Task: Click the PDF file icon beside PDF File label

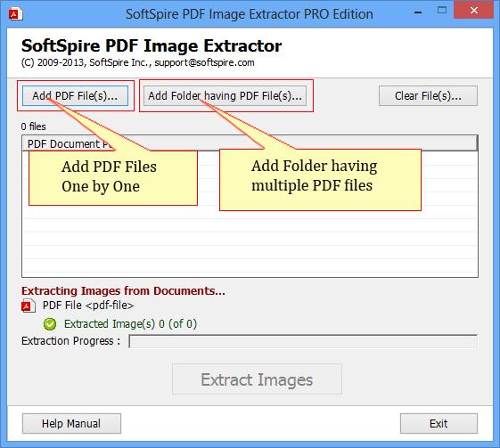Action: coord(28,305)
